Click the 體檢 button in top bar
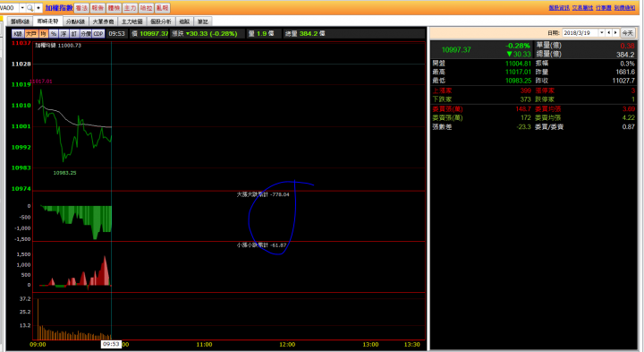 114,8
